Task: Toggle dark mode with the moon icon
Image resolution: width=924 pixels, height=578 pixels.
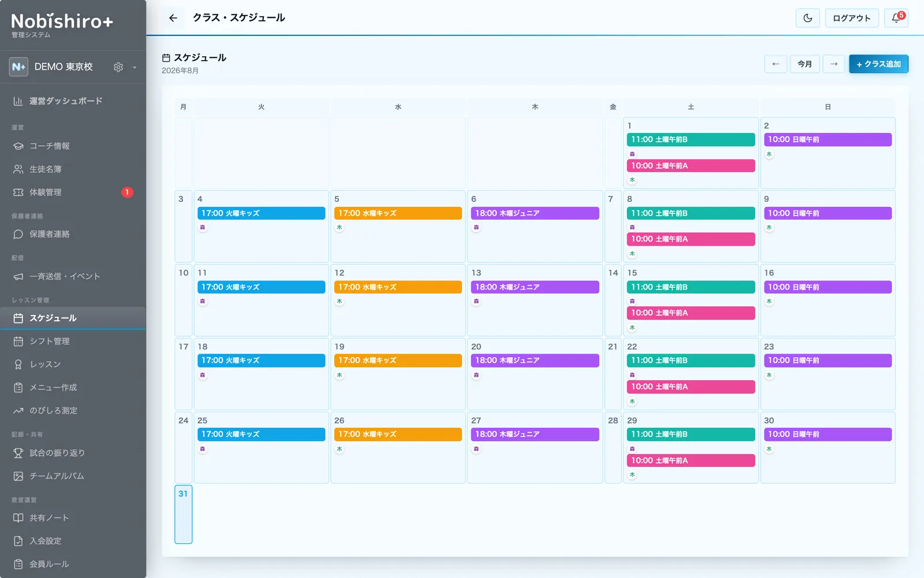Action: click(x=807, y=18)
